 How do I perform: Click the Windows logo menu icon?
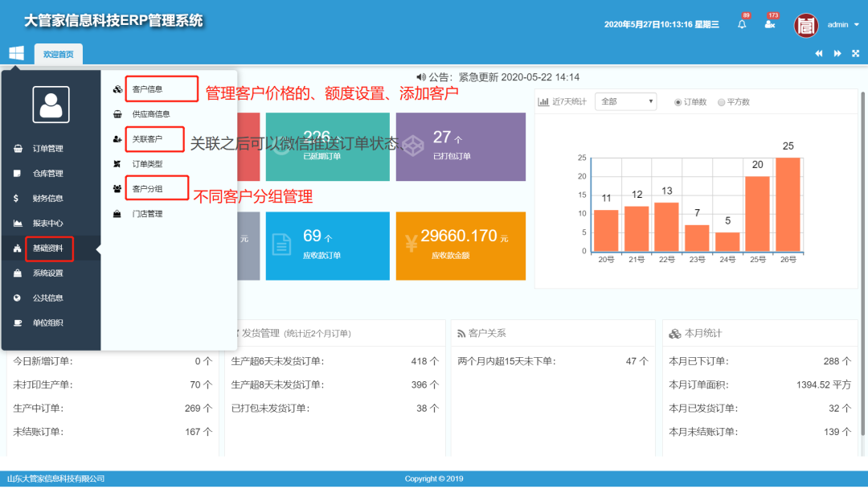click(x=16, y=53)
